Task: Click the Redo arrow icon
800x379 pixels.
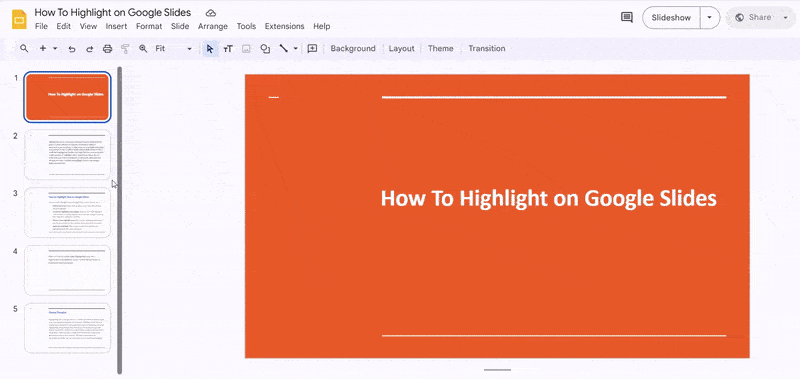Action: 89,48
